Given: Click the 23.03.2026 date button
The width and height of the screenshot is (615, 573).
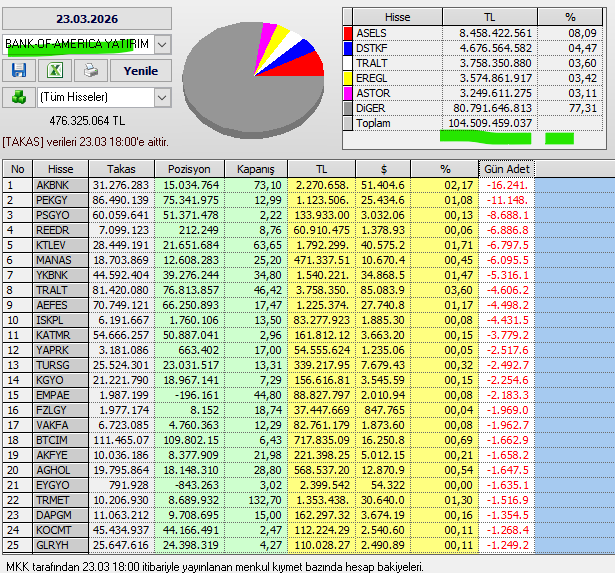Looking at the screenshot, I should click(87, 19).
